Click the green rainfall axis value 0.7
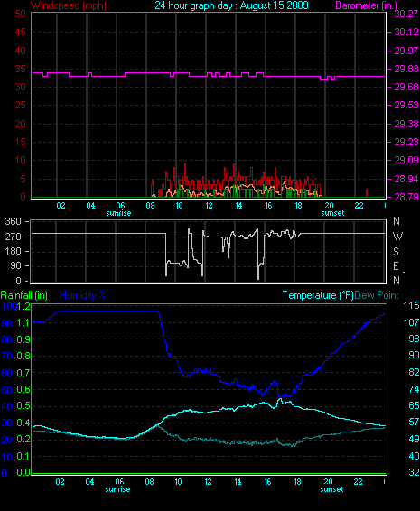This screenshot has height=511, width=420. pos(23,373)
